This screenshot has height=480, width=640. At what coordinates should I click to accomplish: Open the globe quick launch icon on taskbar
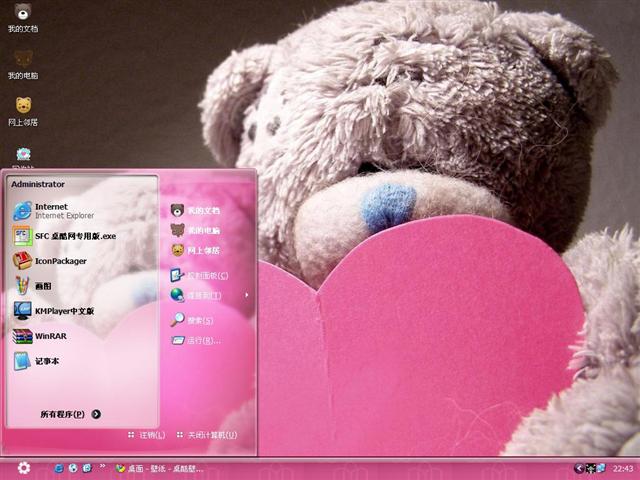point(73,468)
